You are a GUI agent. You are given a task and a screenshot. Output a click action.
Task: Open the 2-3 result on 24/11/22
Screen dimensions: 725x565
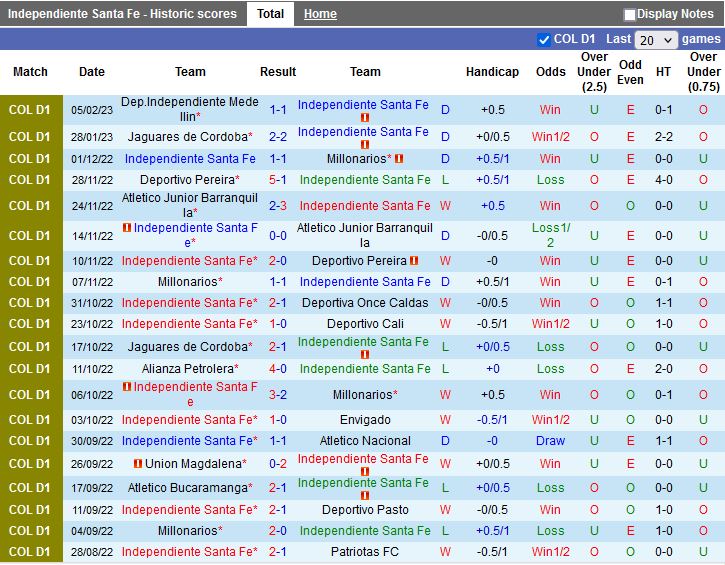(x=278, y=205)
